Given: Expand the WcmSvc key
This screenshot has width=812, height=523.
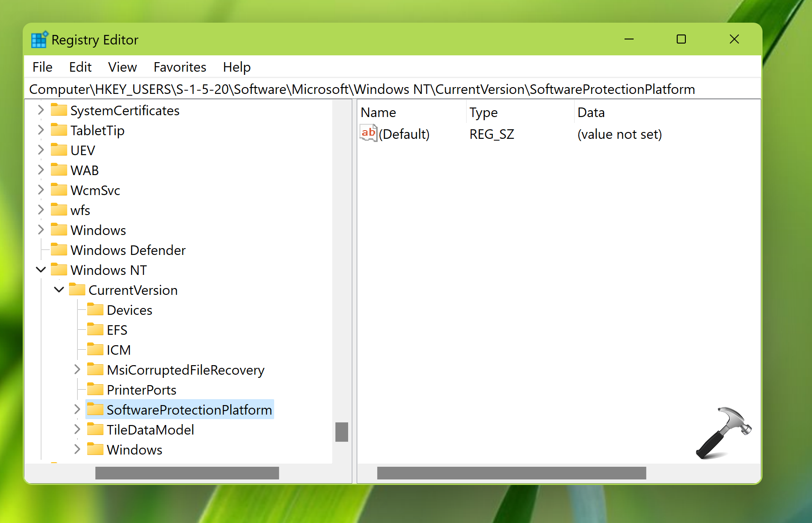Looking at the screenshot, I should tap(41, 190).
